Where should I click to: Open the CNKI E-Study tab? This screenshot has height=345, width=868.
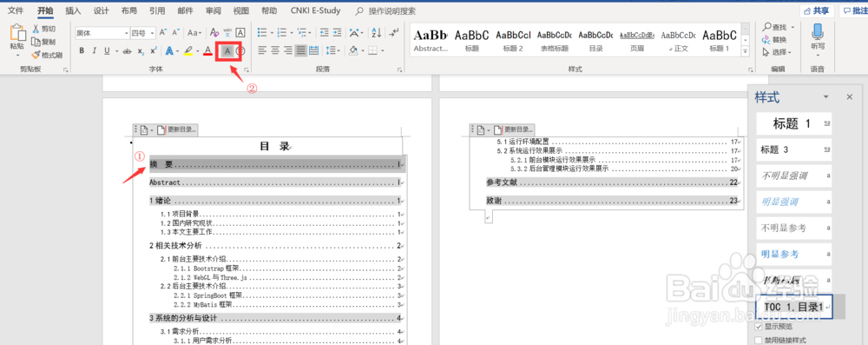coord(316,10)
